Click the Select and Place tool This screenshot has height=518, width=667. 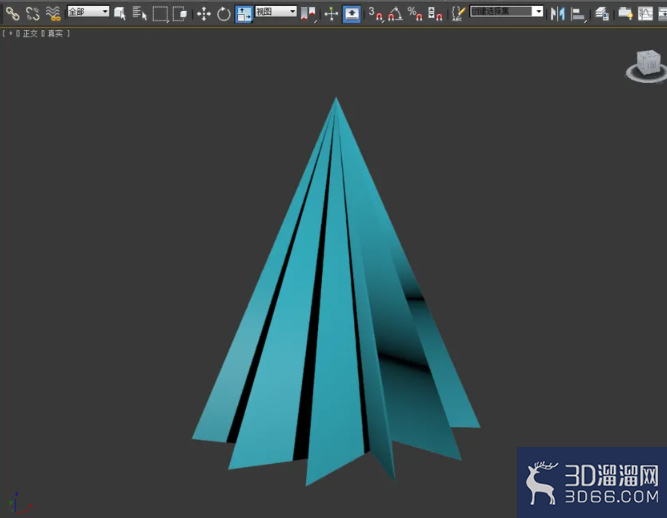coord(244,14)
